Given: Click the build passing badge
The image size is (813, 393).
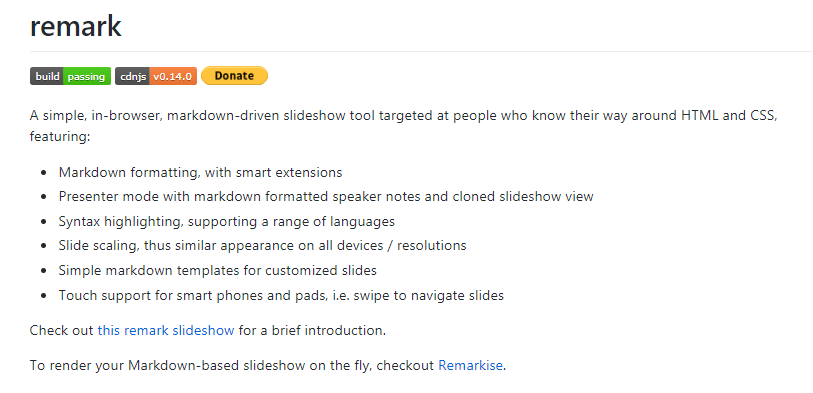Looking at the screenshot, I should [70, 76].
